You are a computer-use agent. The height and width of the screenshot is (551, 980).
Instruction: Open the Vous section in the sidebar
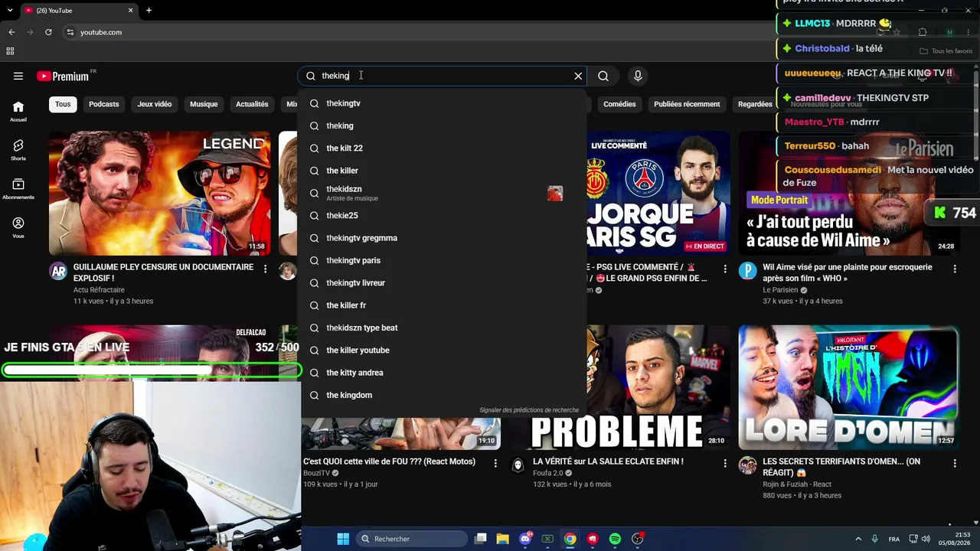[x=18, y=227]
